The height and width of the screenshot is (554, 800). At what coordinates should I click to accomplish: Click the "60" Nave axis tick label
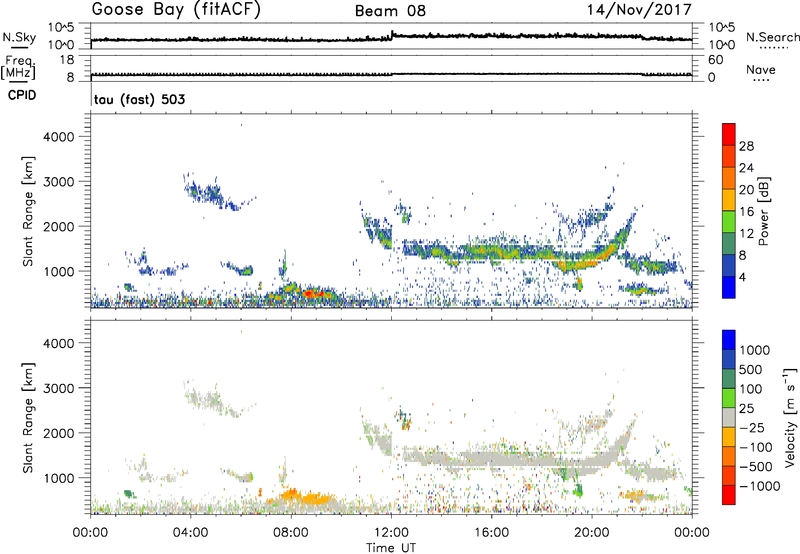point(715,60)
